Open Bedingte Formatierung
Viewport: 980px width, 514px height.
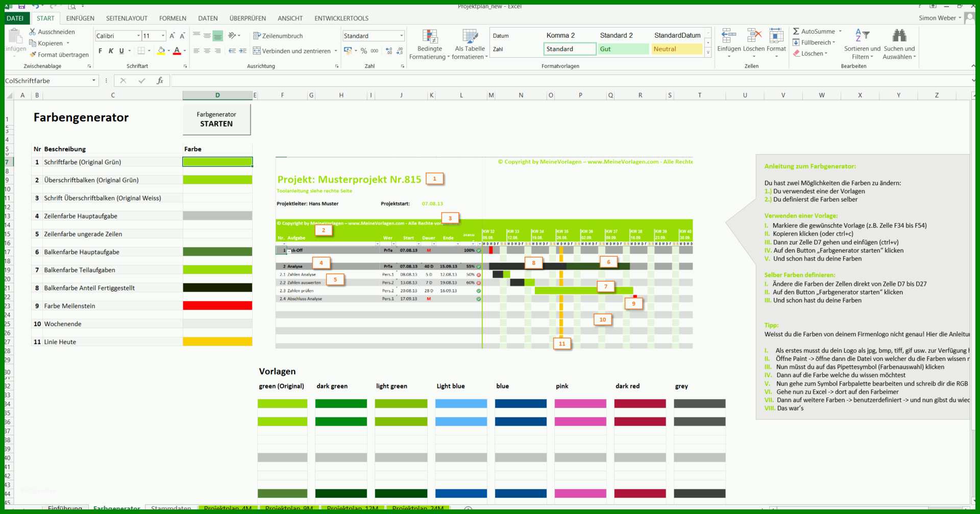click(430, 44)
